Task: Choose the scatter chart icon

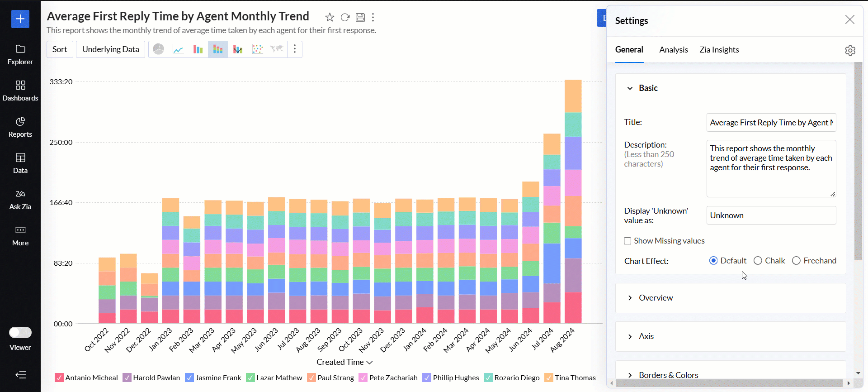Action: (x=257, y=49)
